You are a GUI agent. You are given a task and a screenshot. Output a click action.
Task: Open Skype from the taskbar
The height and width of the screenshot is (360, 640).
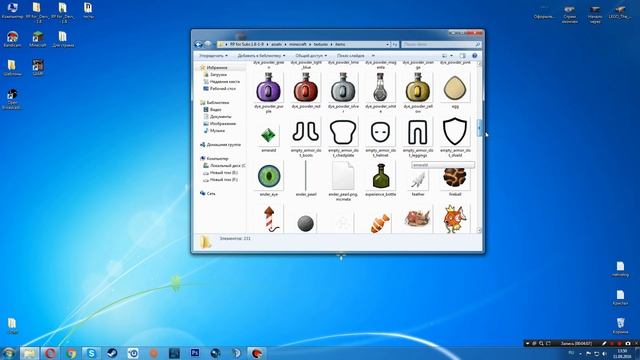click(x=91, y=353)
